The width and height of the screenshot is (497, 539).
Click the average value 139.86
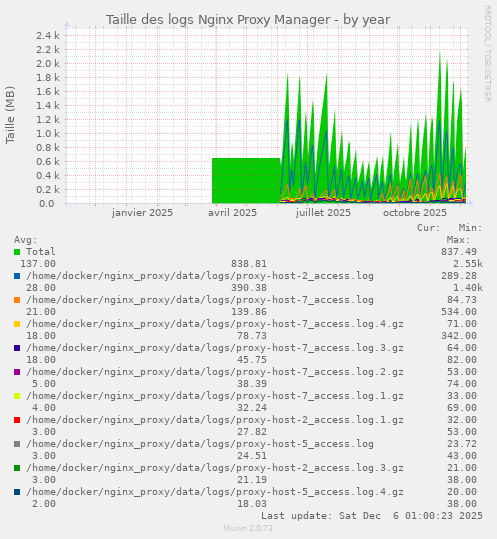point(249,312)
